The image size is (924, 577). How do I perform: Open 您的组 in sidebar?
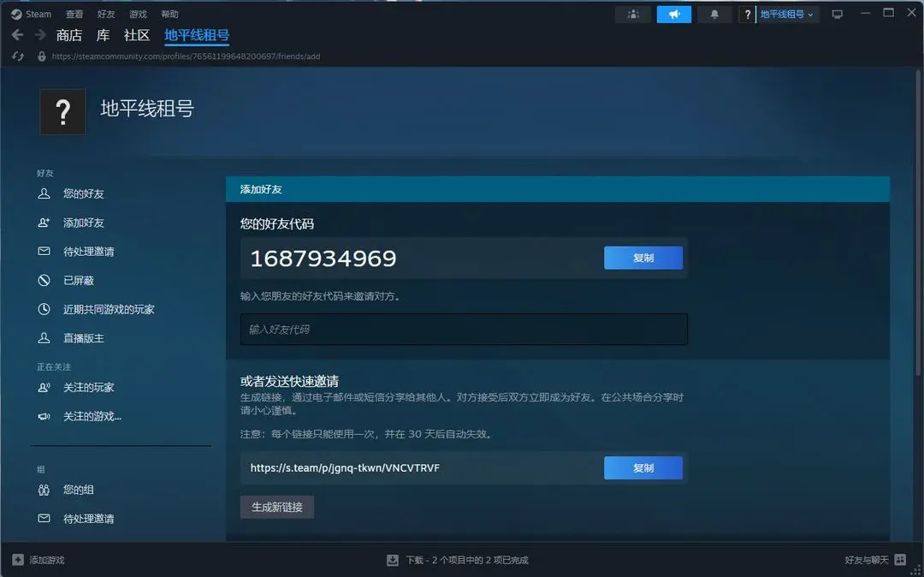point(79,489)
